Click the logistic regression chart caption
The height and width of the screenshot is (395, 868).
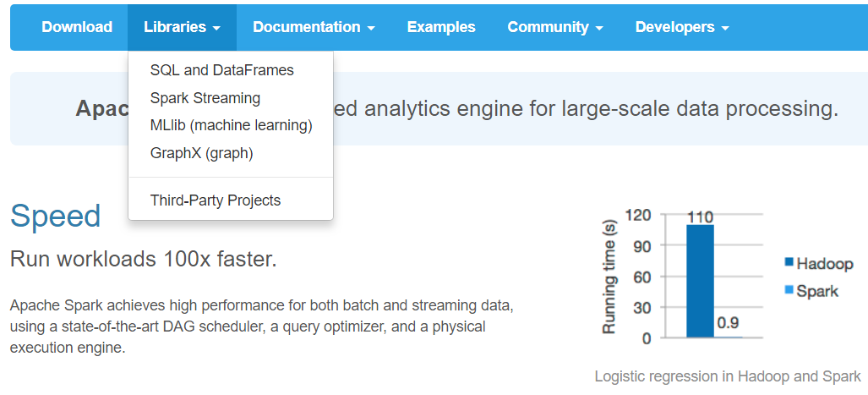point(728,376)
